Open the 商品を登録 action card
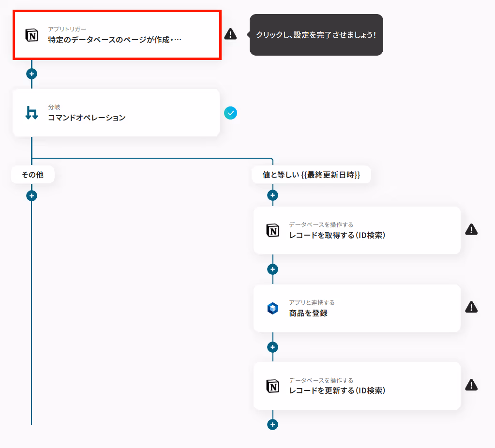Image resolution: width=495 pixels, height=448 pixels. (357, 308)
